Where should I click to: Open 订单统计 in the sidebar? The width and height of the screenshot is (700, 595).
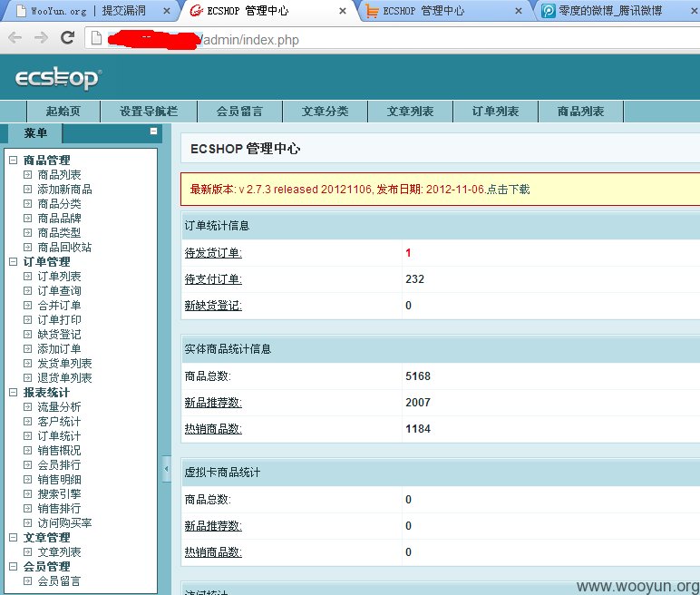59,436
